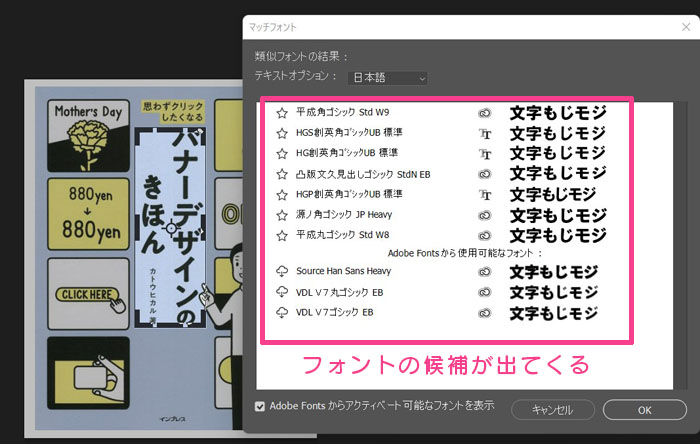This screenshot has height=444, width=700.
Task: Click Creative Cloud icon beside VDL V7ゴシック EB
Action: 485,313
